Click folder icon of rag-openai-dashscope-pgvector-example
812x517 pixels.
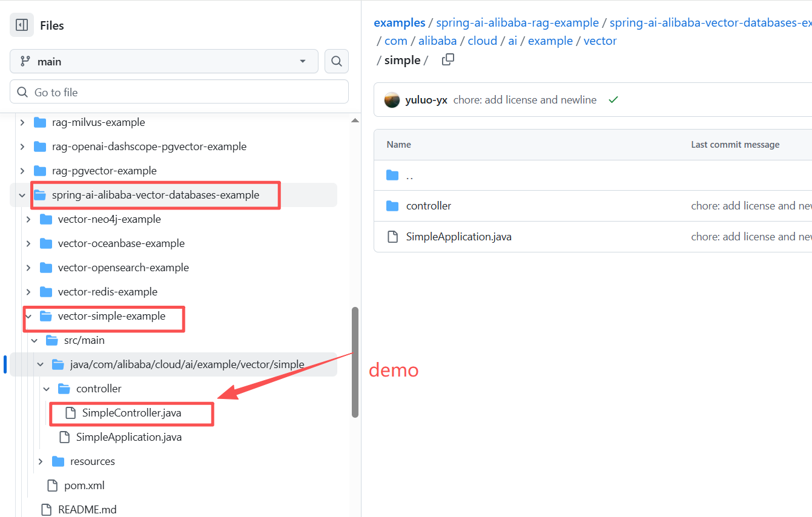[x=40, y=147]
